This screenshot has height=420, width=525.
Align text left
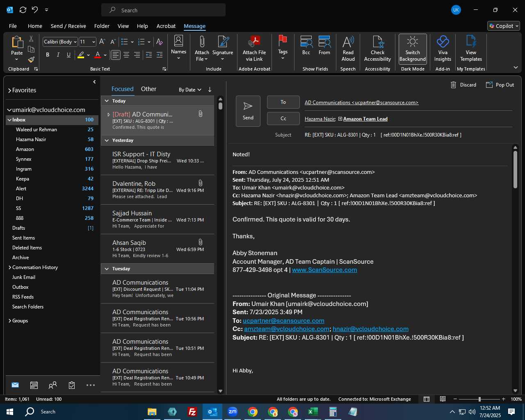(x=116, y=55)
